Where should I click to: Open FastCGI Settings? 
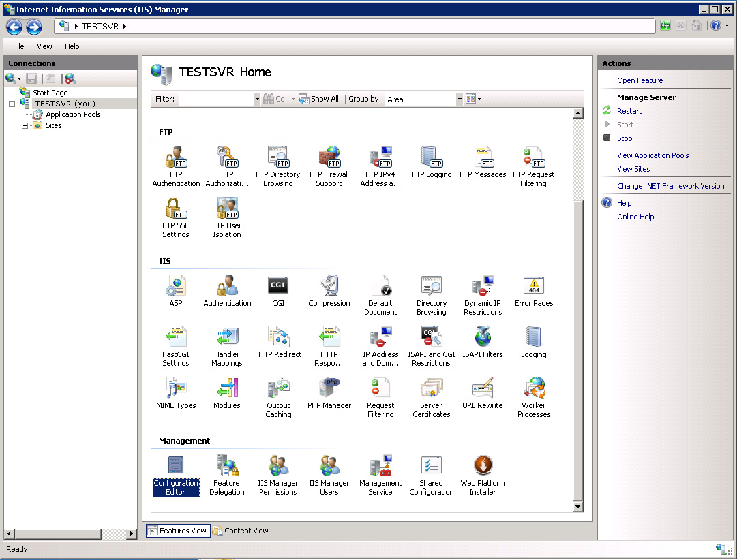pyautogui.click(x=176, y=346)
